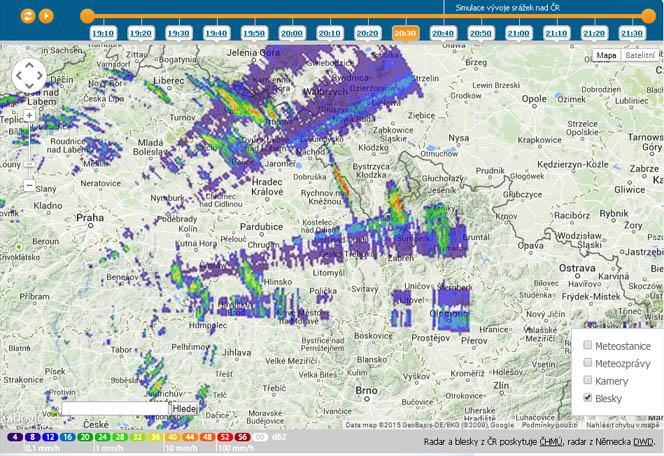Click the 12 dBZ legend swatch

point(50,437)
